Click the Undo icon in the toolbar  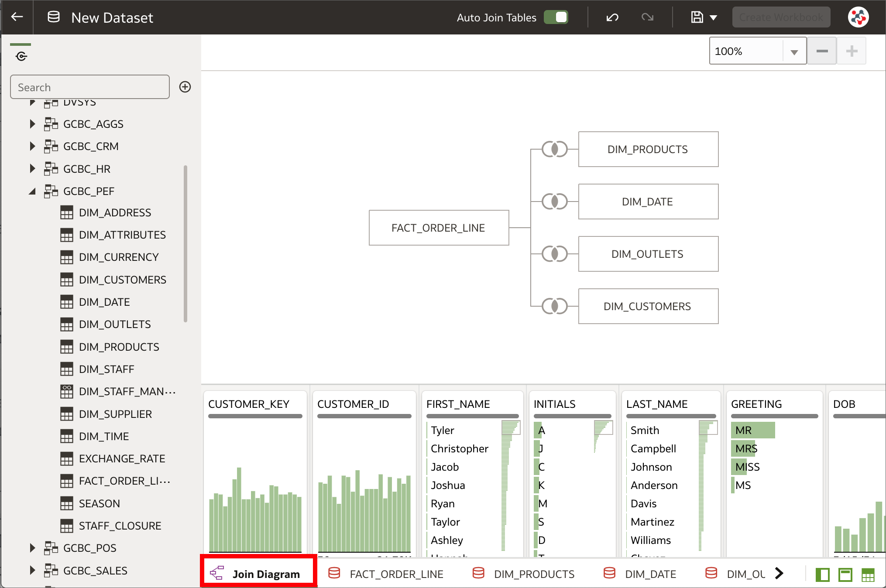[612, 17]
